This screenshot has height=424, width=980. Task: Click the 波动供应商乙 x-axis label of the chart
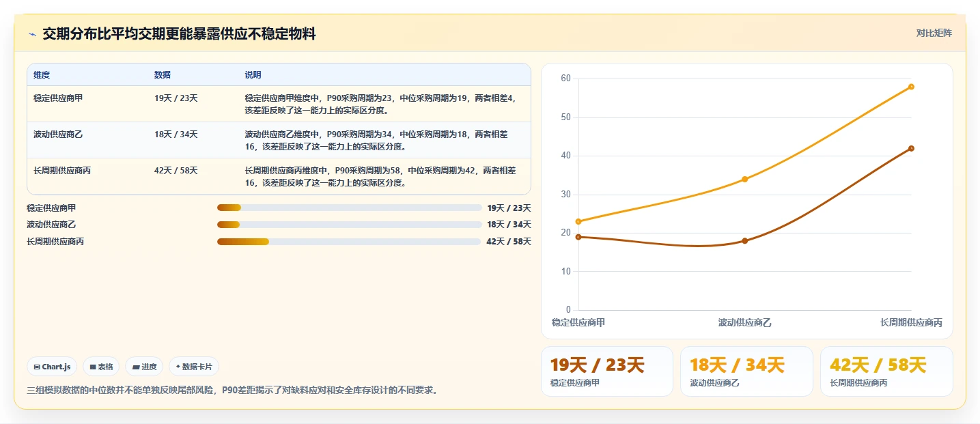(x=745, y=322)
